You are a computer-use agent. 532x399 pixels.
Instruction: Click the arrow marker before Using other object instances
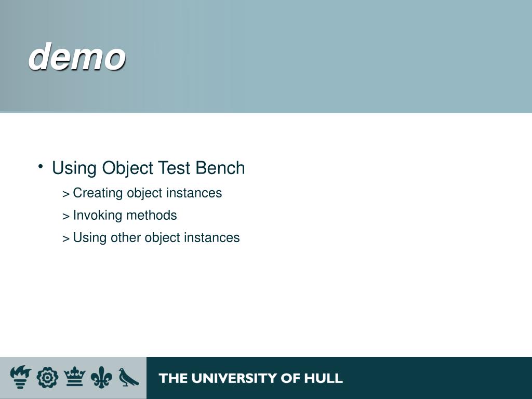tap(66, 239)
